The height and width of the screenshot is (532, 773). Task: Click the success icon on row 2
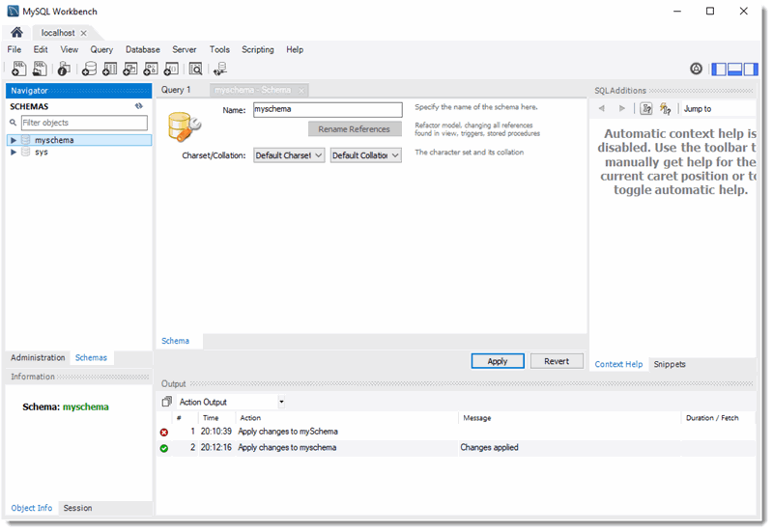coord(164,448)
